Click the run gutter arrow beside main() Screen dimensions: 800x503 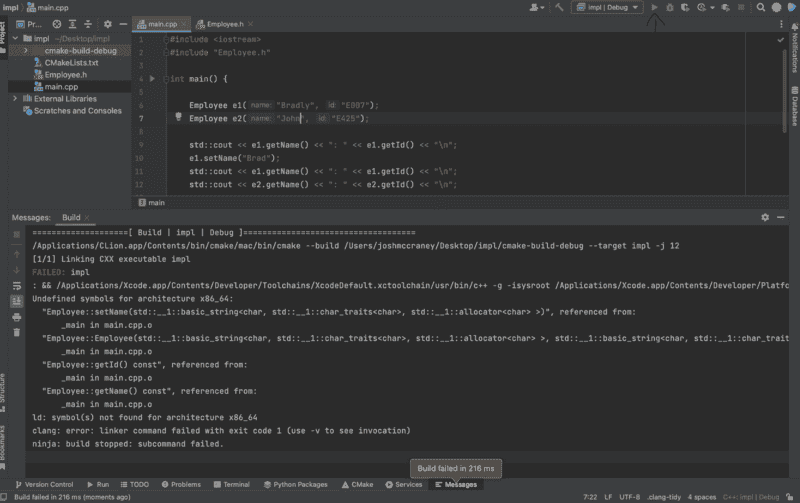click(x=152, y=78)
